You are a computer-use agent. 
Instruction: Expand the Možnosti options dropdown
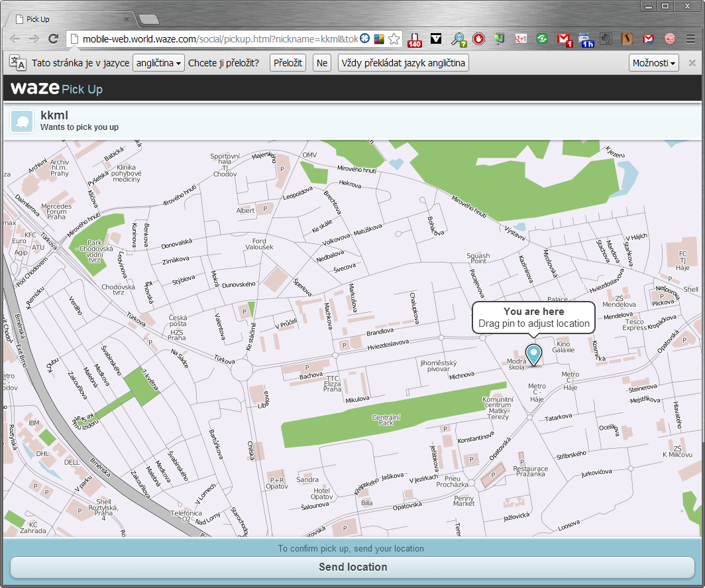click(x=653, y=63)
